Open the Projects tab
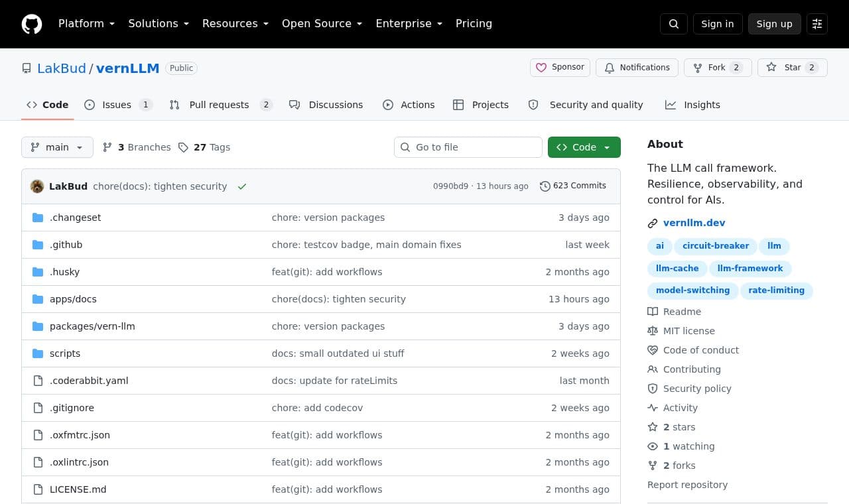 point(481,105)
